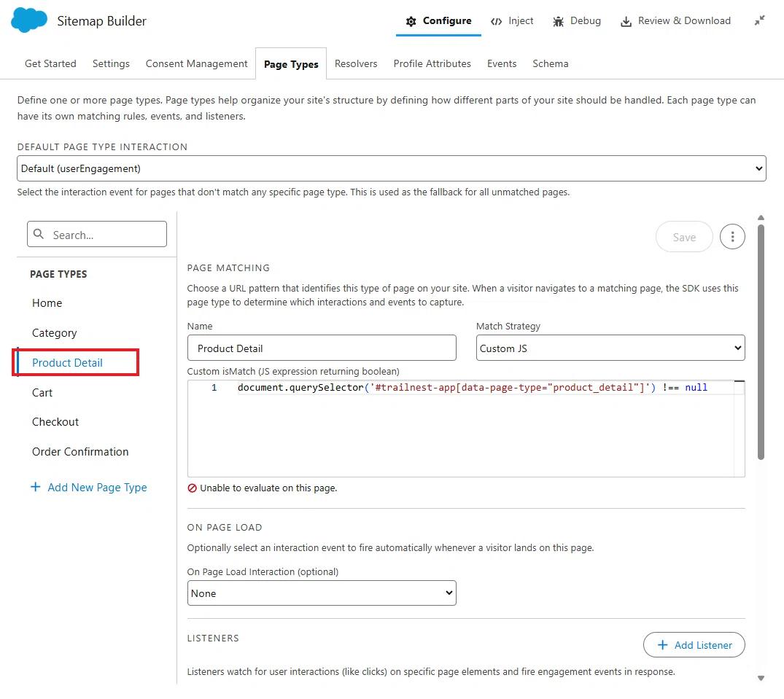Select the Category page type
The height and width of the screenshot is (699, 784).
55,333
